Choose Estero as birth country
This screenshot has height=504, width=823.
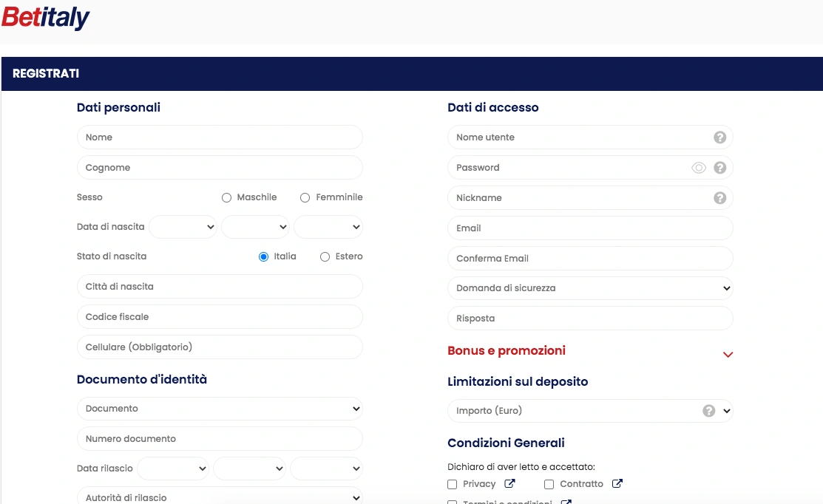[x=325, y=256]
